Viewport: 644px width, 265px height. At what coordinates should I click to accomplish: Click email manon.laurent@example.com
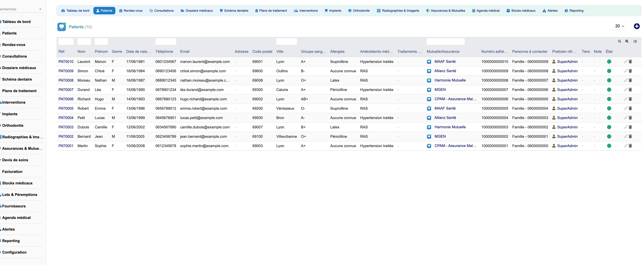205,62
